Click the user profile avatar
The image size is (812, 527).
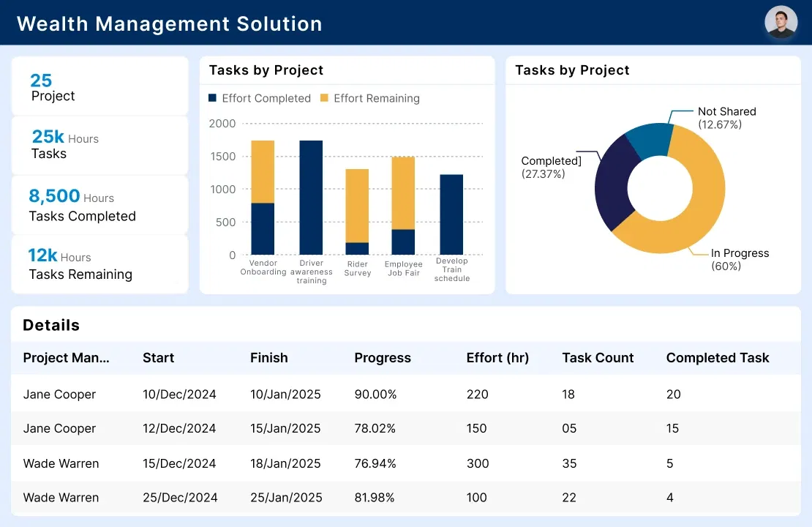click(781, 23)
